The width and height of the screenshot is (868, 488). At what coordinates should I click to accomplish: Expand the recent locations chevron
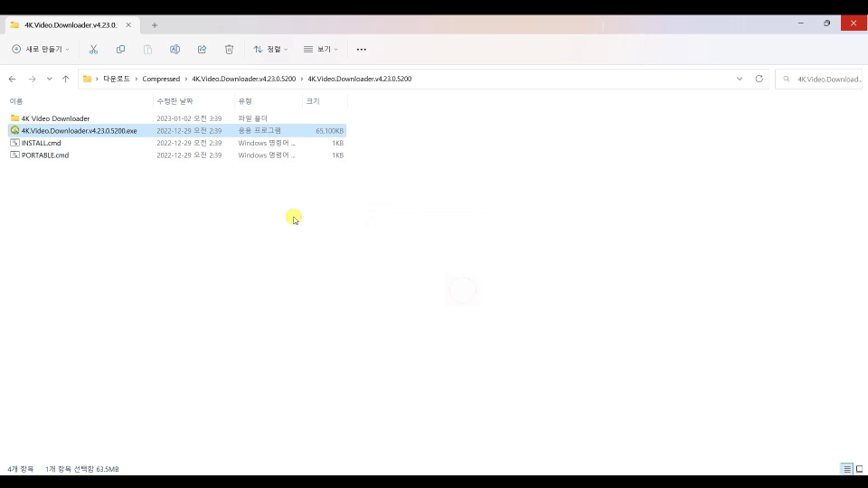[49, 80]
